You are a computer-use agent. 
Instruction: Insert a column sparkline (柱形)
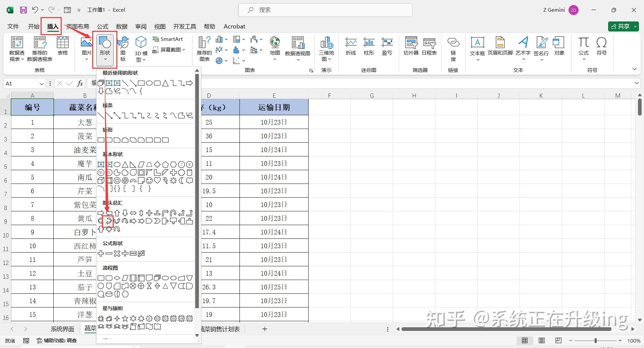(369, 46)
